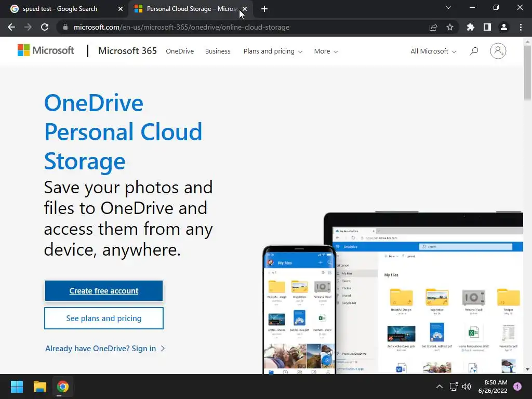Click the phone mockup image
Image resolution: width=532 pixels, height=399 pixels.
[299, 310]
